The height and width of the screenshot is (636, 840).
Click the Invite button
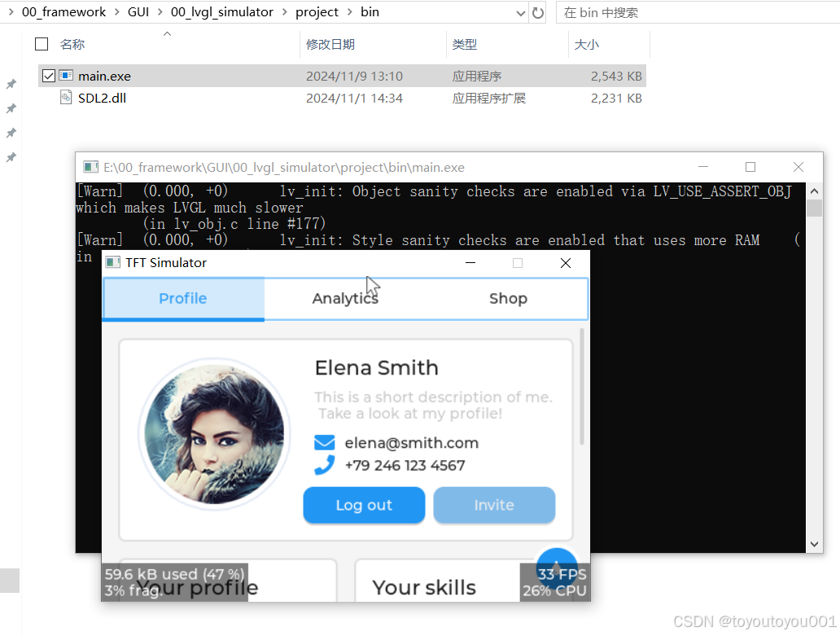coord(494,505)
